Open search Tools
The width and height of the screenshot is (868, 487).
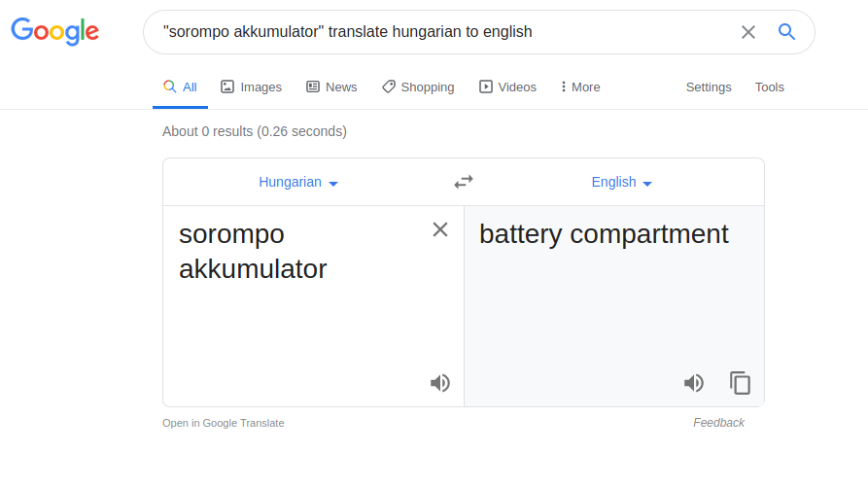click(770, 87)
